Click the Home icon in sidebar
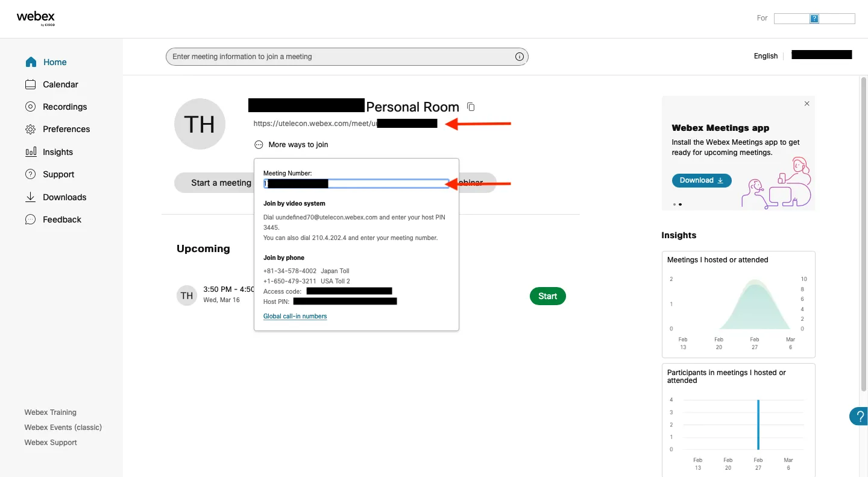868x477 pixels. [31, 62]
